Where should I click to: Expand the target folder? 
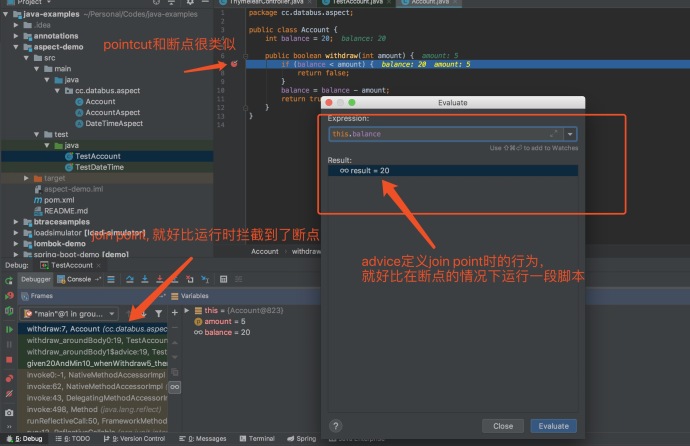point(26,178)
